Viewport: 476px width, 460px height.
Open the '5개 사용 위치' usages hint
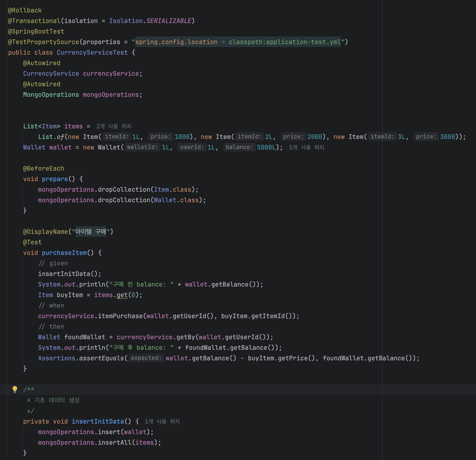[307, 147]
